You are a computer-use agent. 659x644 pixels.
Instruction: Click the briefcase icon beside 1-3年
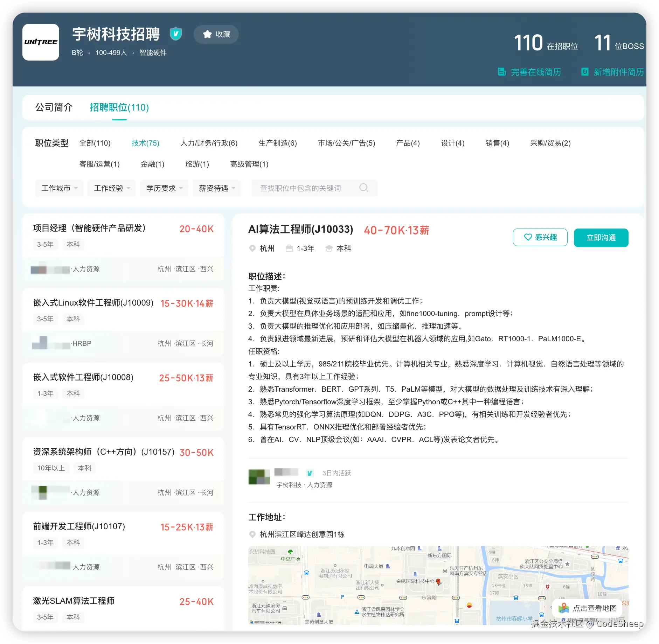coord(289,248)
